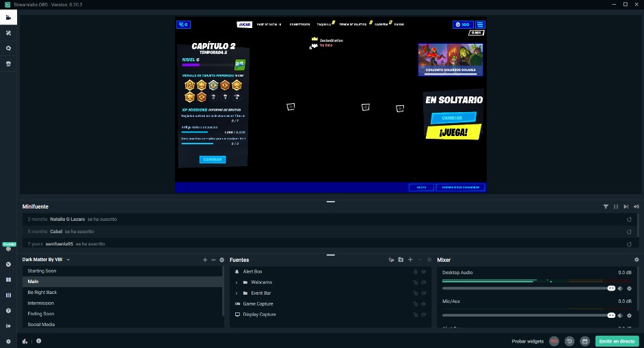The height and width of the screenshot is (348, 644).
Task: Replay Natalia G Lazaro subscription alert
Action: tap(629, 219)
